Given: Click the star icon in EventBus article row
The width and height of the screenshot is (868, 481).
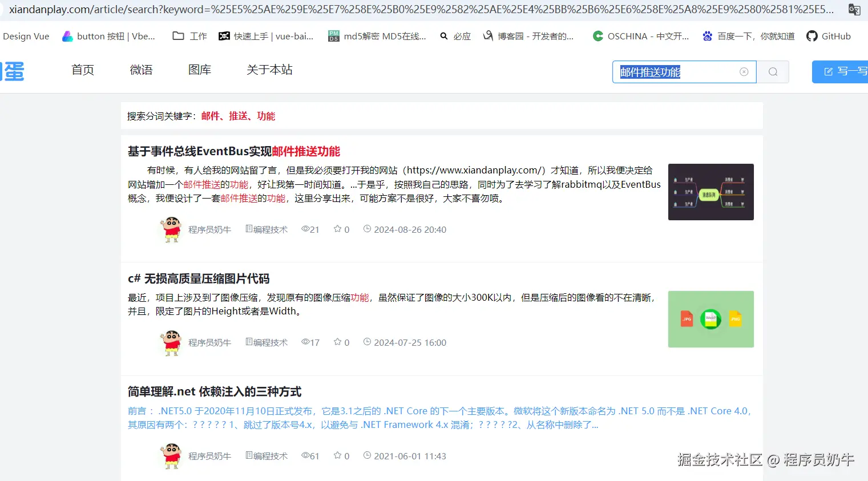Looking at the screenshot, I should pos(337,229).
